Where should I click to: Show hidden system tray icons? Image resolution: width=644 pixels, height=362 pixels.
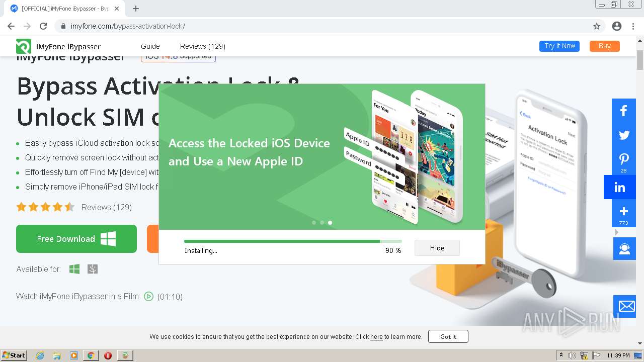point(561,355)
